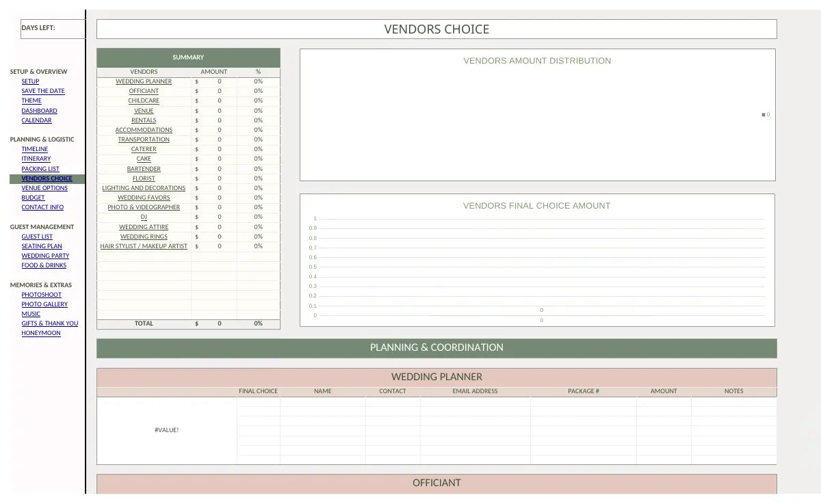Select the DAYS LEFT cell
This screenshot has height=504, width=821.
point(53,29)
